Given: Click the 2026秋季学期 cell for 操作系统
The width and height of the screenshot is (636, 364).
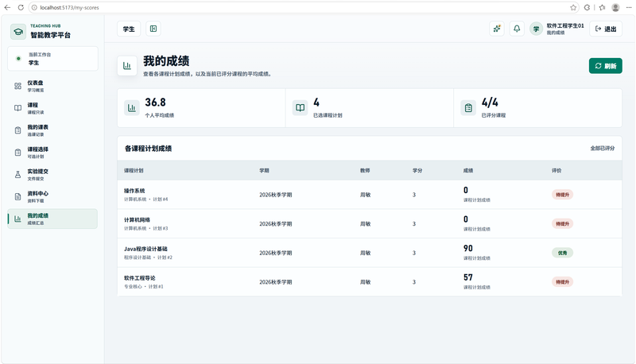Looking at the screenshot, I should (275, 195).
